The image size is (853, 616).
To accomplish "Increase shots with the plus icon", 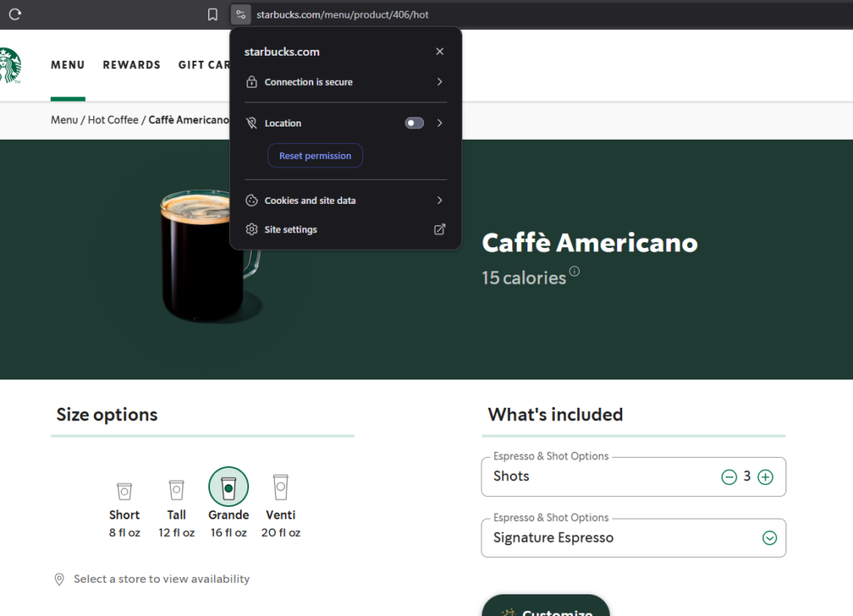I will coord(766,477).
